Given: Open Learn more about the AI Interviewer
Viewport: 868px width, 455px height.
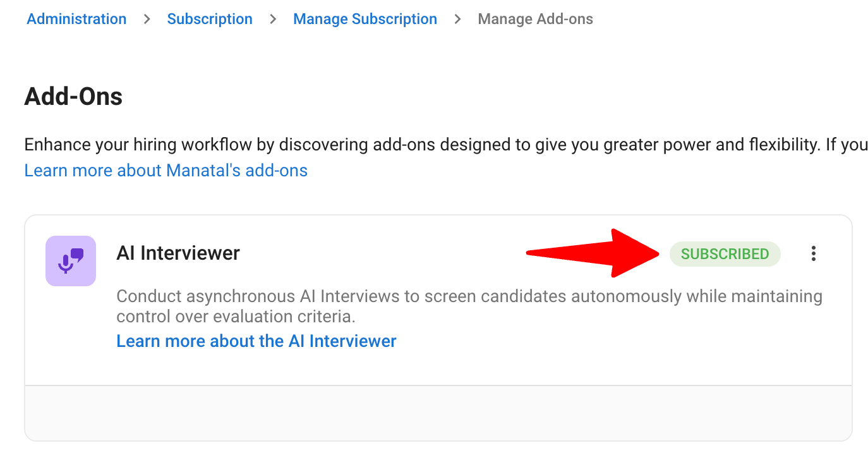Looking at the screenshot, I should (x=256, y=341).
